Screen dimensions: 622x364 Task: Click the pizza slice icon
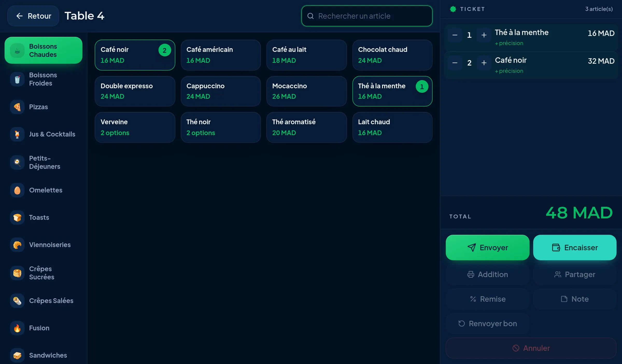pos(17,107)
